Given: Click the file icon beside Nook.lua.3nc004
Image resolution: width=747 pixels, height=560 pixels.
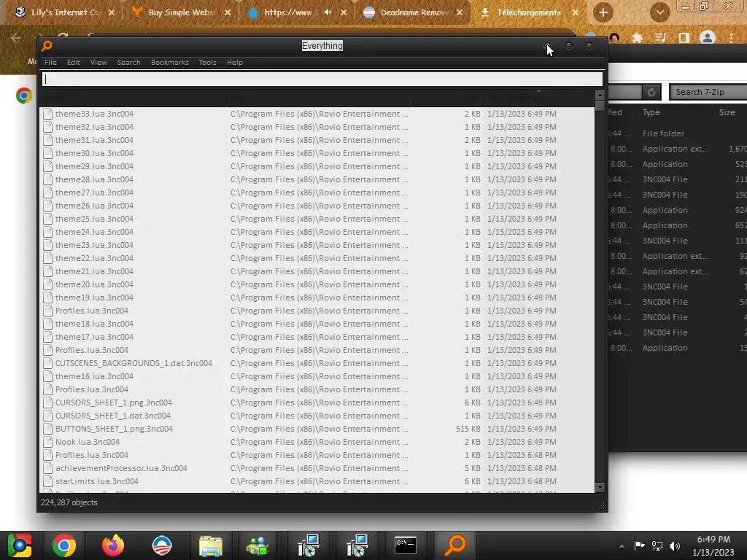Looking at the screenshot, I should [x=47, y=442].
